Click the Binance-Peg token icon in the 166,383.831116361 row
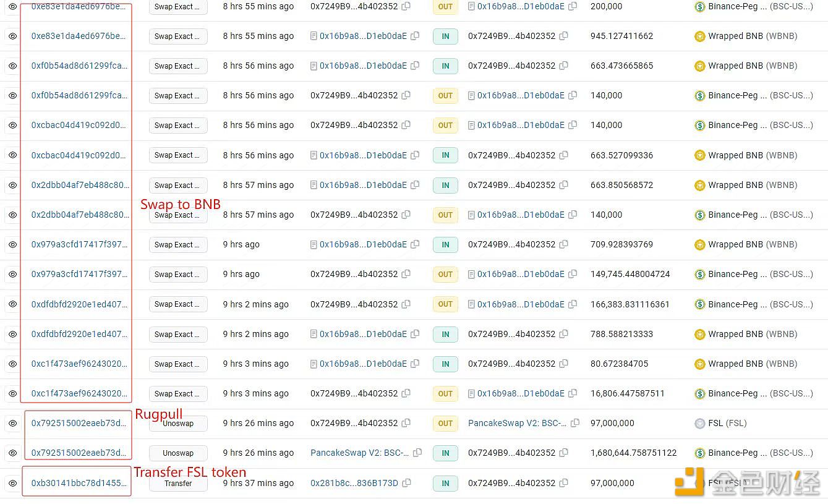The width and height of the screenshot is (828, 504). pyautogui.click(x=700, y=304)
